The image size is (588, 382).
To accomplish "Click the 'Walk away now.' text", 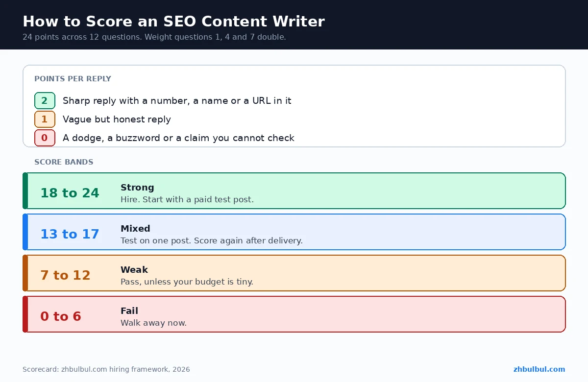I will pyautogui.click(x=153, y=323).
